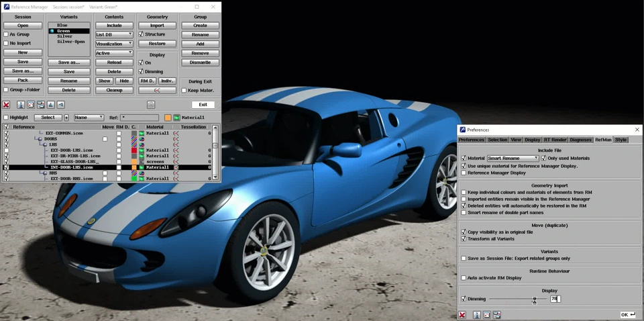Image resolution: width=644 pixels, height=321 pixels.
Task: Enable Auto activate RM Display checkbox
Action: point(464,278)
